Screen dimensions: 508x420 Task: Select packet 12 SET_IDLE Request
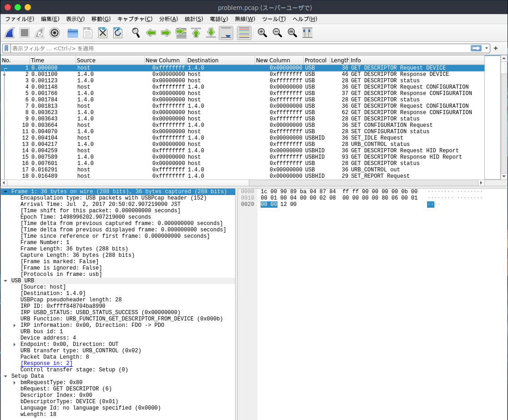point(242,138)
